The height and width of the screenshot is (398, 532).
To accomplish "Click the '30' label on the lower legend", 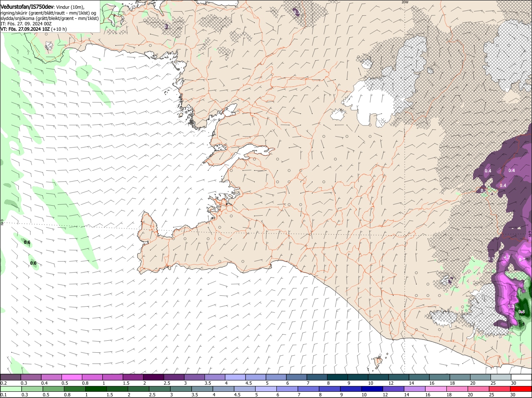I will pyautogui.click(x=513, y=395).
